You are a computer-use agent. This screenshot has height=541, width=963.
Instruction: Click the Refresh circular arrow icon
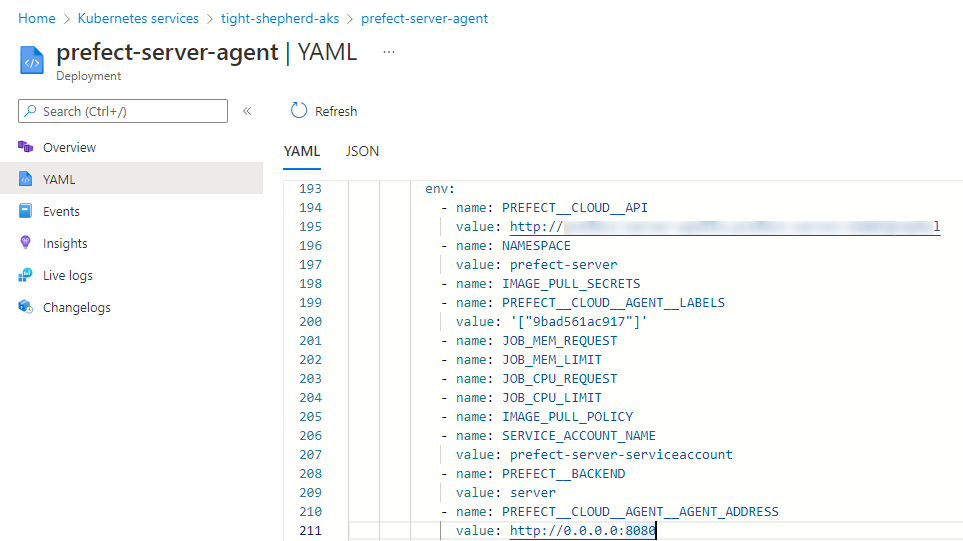pyautogui.click(x=298, y=111)
